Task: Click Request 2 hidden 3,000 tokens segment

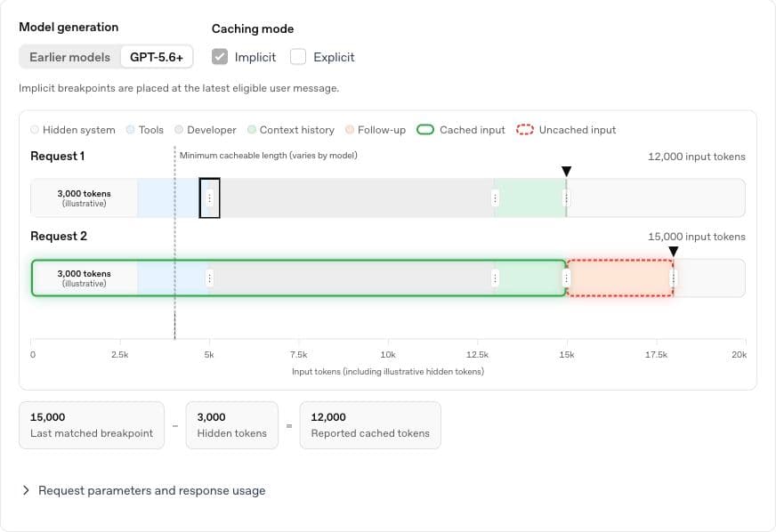Action: [x=85, y=278]
